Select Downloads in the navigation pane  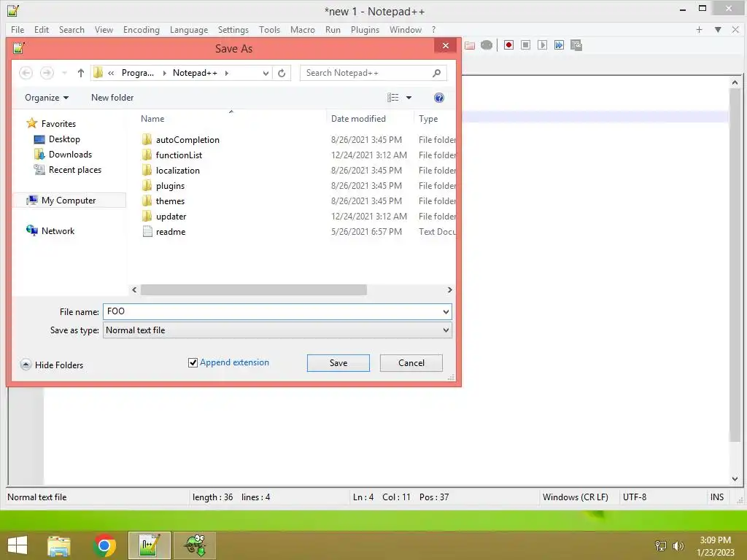click(x=63, y=155)
